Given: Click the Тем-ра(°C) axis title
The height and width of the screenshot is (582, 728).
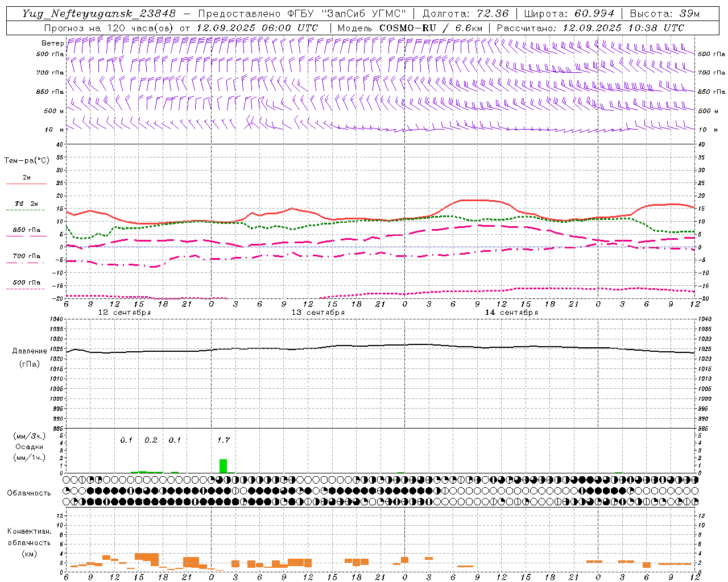Looking at the screenshot, I should point(27,160).
